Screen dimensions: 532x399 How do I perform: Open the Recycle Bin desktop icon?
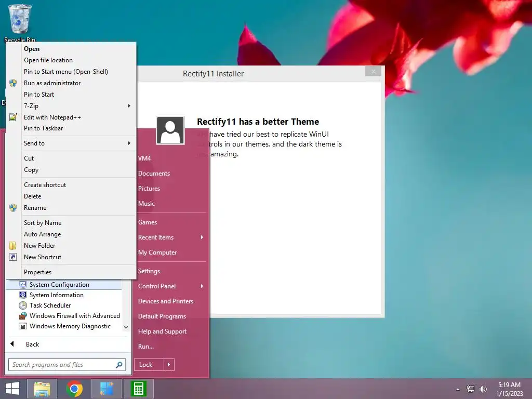click(x=20, y=23)
